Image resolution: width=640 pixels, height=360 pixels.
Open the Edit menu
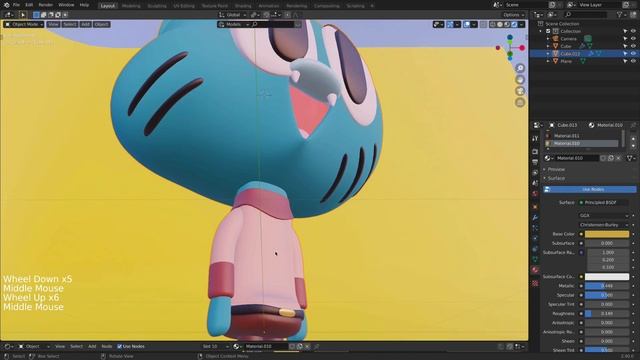coord(29,5)
